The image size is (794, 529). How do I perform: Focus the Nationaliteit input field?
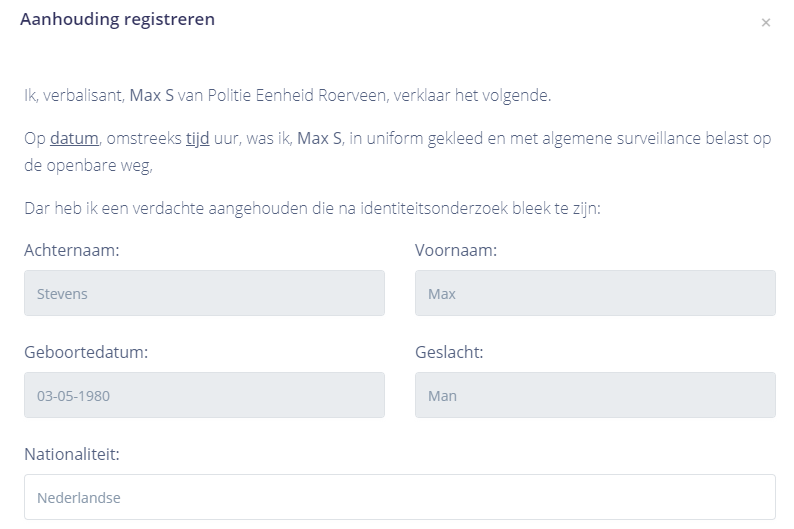[400, 497]
